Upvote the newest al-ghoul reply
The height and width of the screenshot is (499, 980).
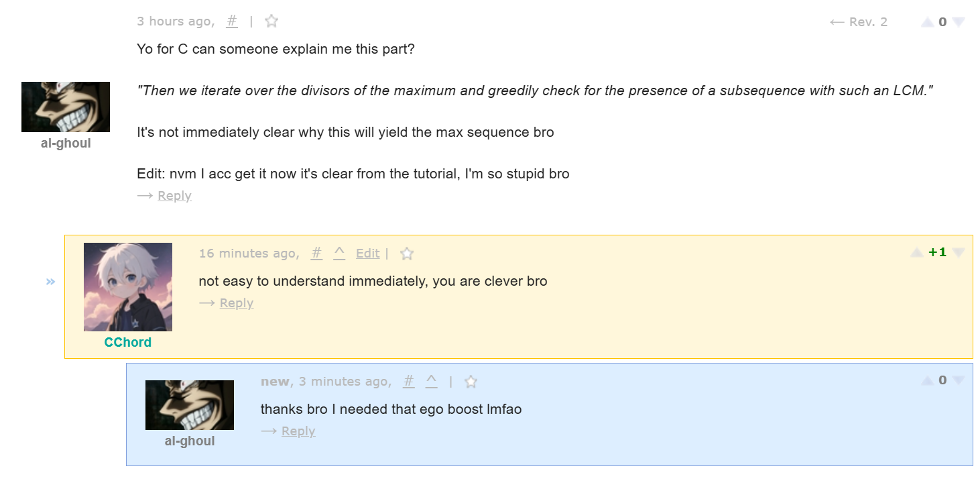click(927, 380)
